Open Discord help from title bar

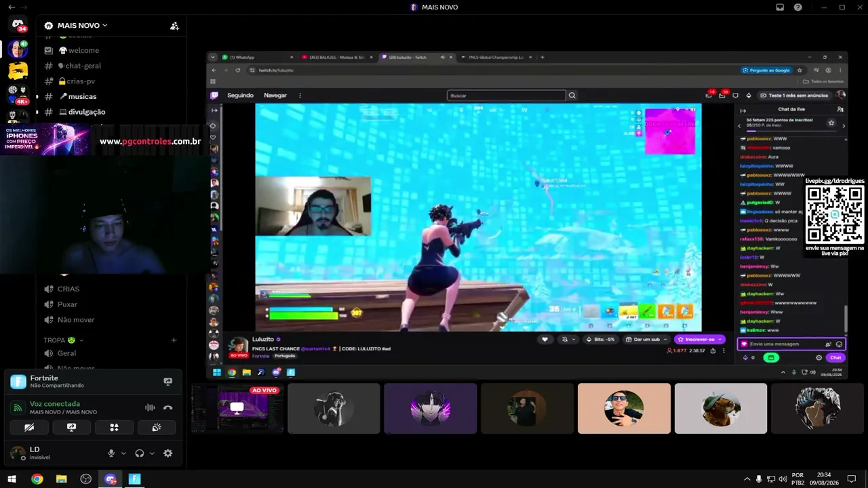[798, 7]
